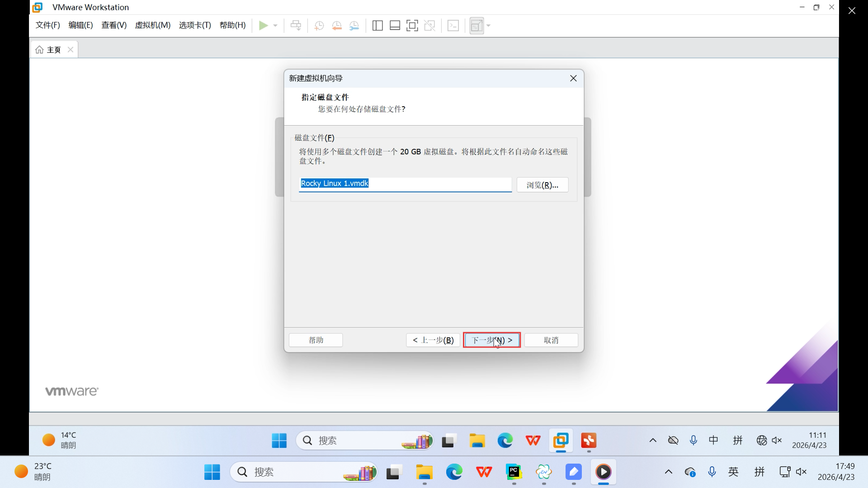Viewport: 868px width, 488px height.
Task: Click the 浏览(R)... browse button
Action: tap(542, 185)
